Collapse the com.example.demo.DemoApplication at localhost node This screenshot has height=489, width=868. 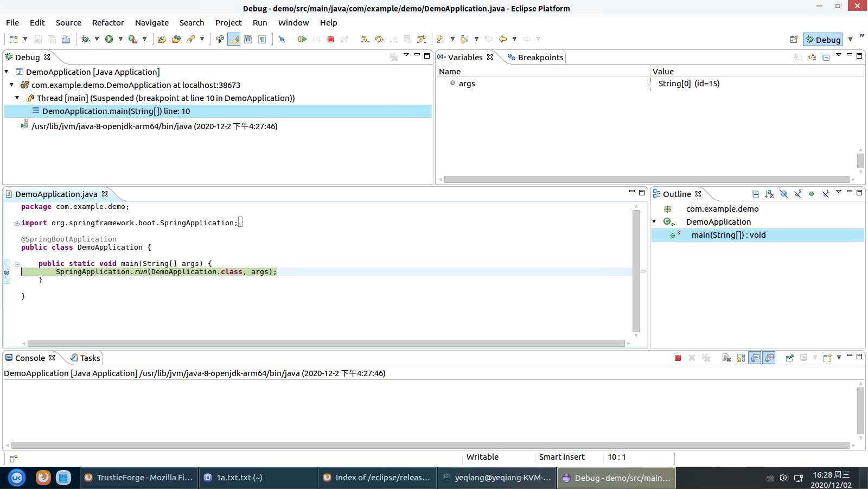tap(12, 85)
